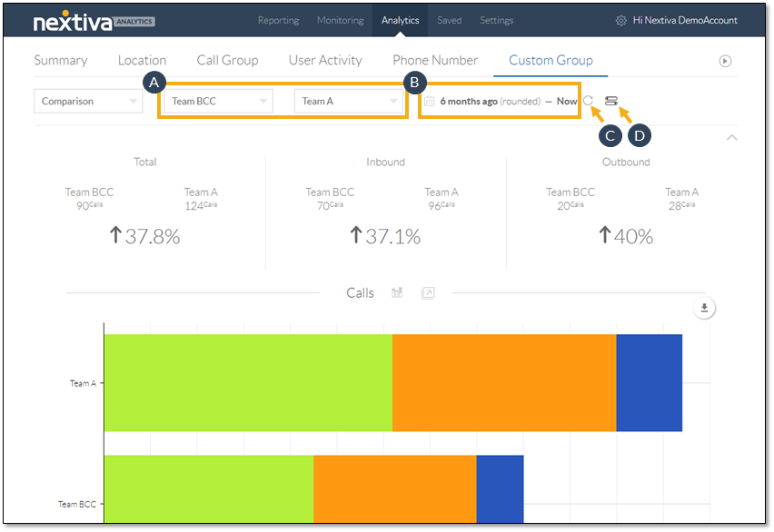Click the calendar icon in the date range
774x532 pixels.
tap(430, 102)
